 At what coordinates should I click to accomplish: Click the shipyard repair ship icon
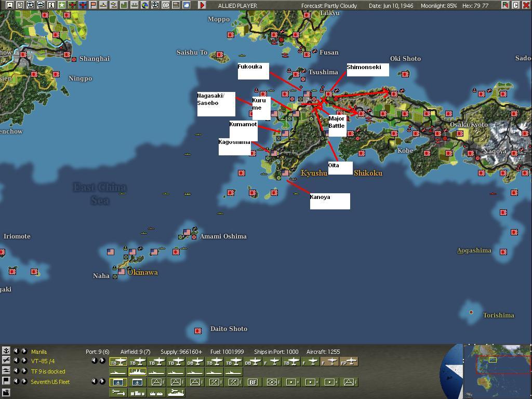(x=176, y=393)
